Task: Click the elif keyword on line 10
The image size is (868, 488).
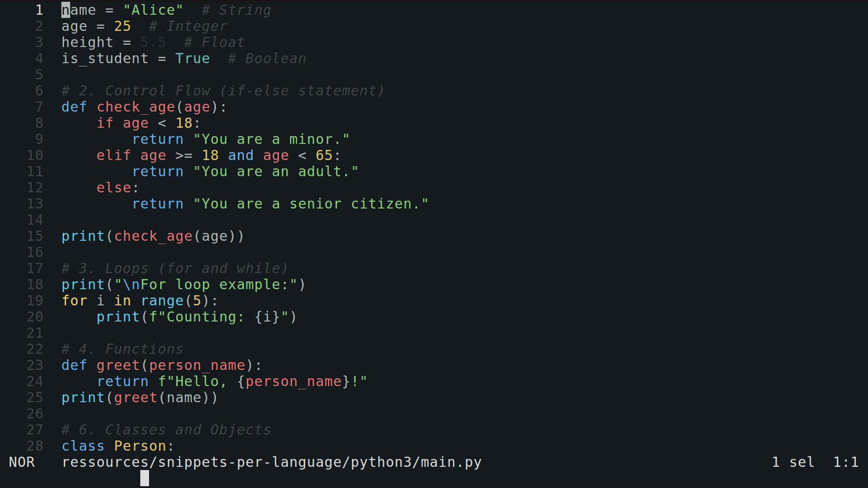Action: [x=113, y=155]
